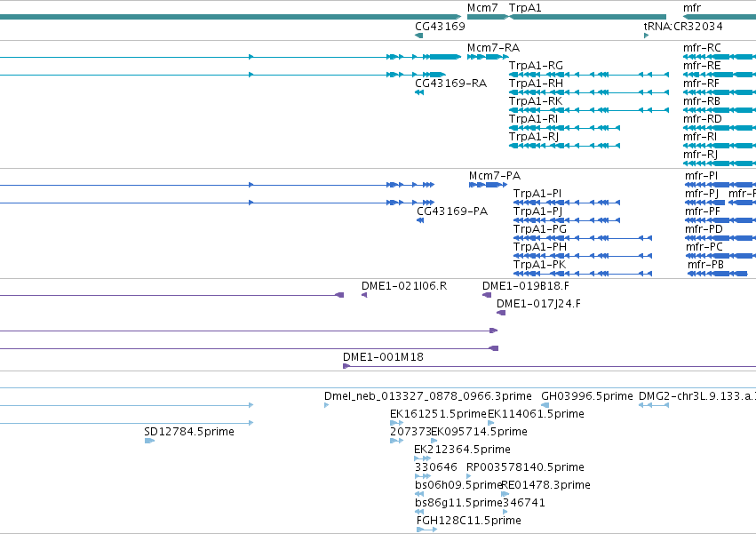Click the TrpA1-RH transcript label
The height and width of the screenshot is (534, 756).
[x=536, y=83]
